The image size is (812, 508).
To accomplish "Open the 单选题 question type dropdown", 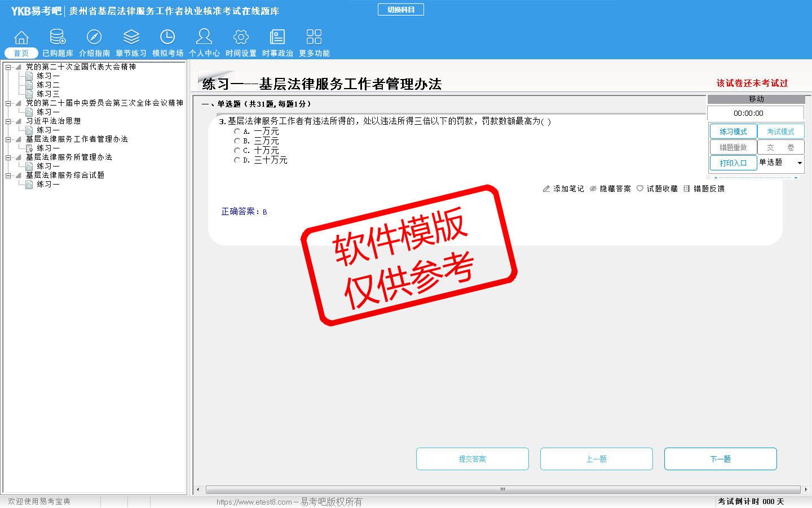I will pos(799,163).
